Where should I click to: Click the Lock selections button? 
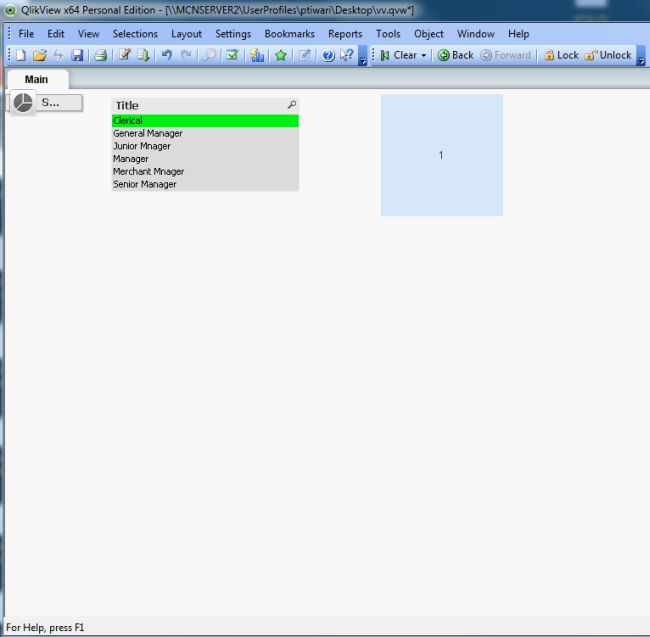coord(561,56)
